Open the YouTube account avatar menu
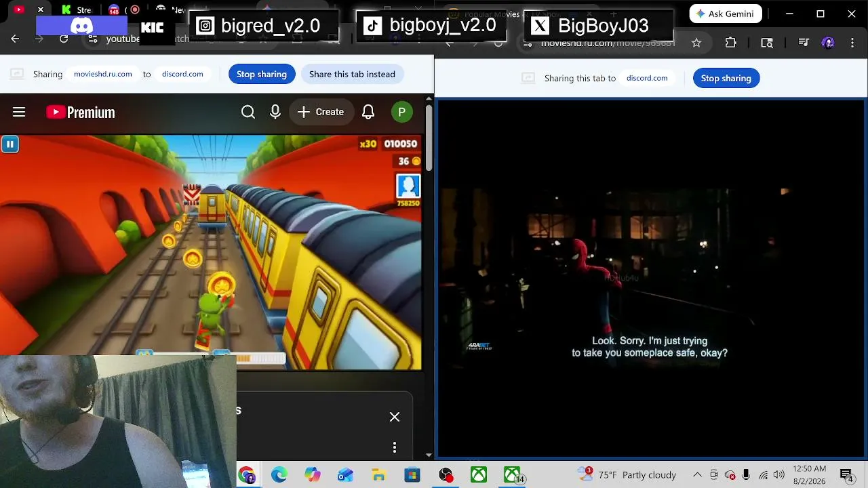868x488 pixels. point(402,112)
